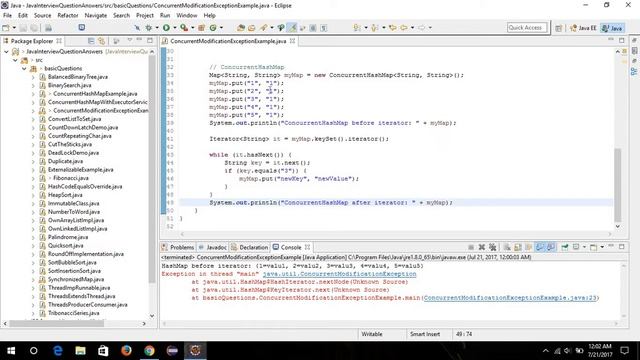
Task: Go to Next Annotation icon
Action: (x=357, y=28)
